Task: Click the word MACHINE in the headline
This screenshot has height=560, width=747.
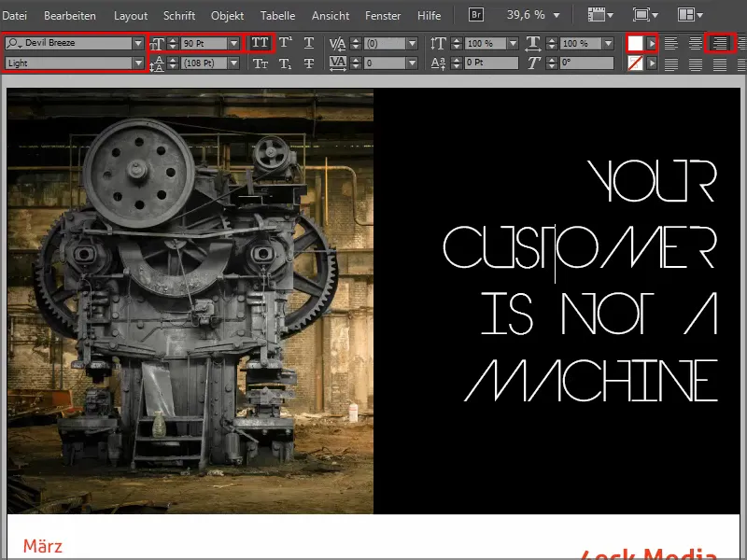Action: tap(591, 381)
